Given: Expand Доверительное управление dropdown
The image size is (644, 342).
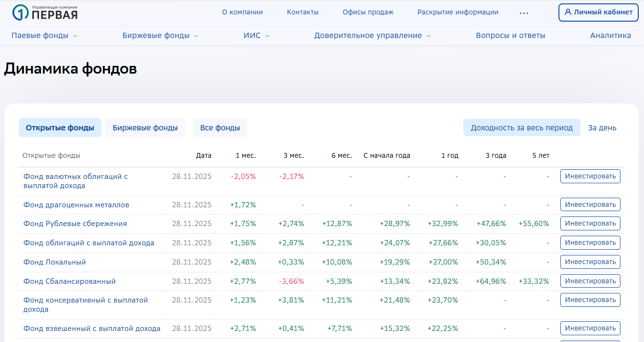Looking at the screenshot, I should 429,36.
